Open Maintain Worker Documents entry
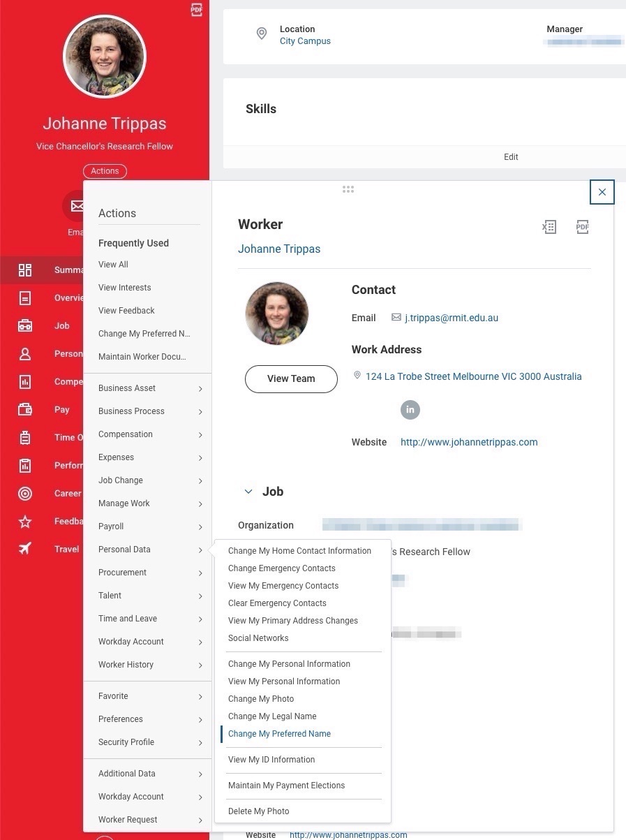 coord(142,357)
